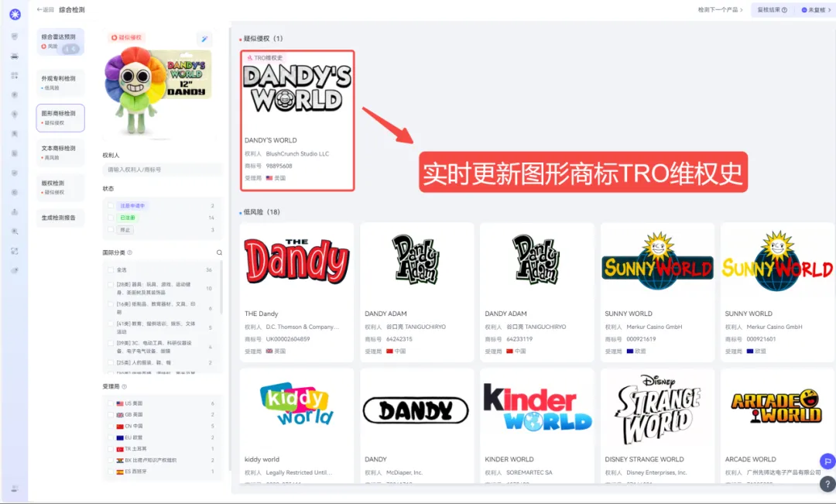
Task: Open the DISNEY STRANGE WORLD card
Action: coord(657,426)
